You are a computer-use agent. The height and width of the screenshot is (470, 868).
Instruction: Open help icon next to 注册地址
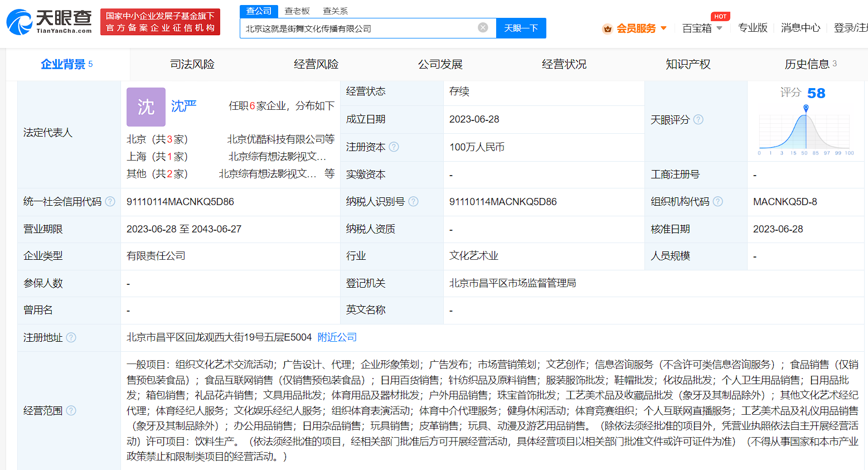tap(71, 337)
